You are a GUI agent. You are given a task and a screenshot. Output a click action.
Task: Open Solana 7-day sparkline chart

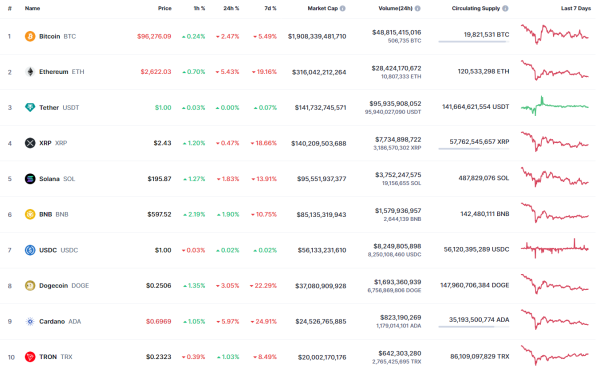click(x=554, y=177)
